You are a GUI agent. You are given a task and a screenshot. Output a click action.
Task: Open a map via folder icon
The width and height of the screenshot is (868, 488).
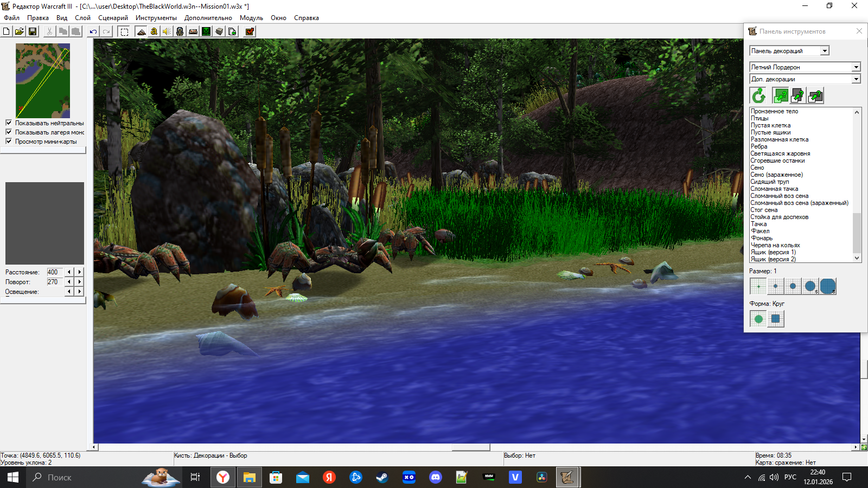click(x=20, y=31)
